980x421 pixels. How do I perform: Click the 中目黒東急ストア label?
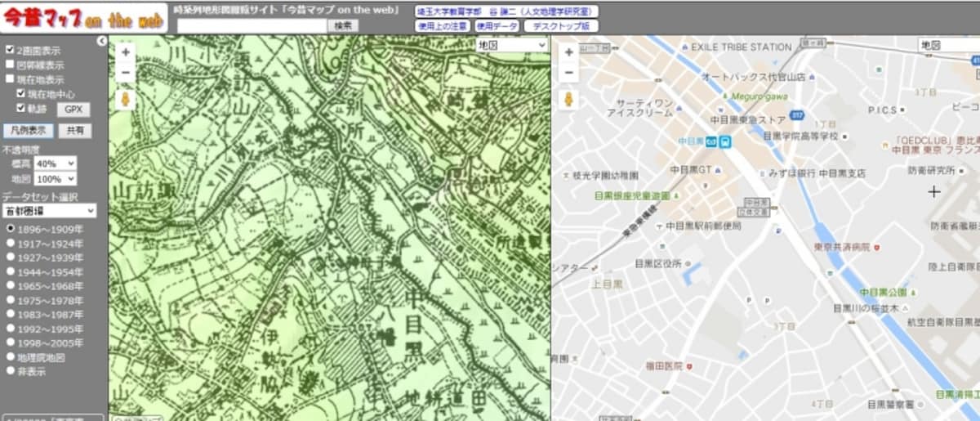(x=748, y=119)
